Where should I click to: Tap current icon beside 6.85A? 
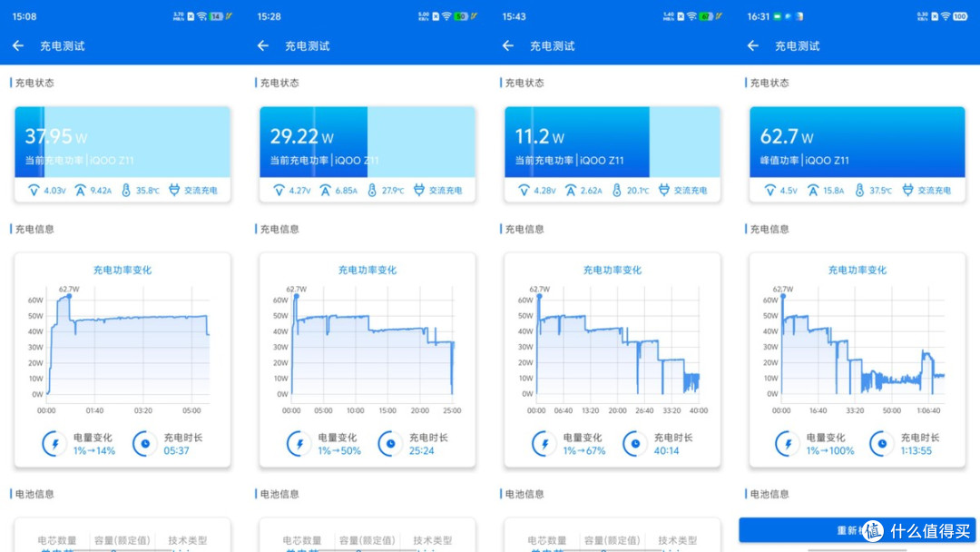(x=325, y=190)
